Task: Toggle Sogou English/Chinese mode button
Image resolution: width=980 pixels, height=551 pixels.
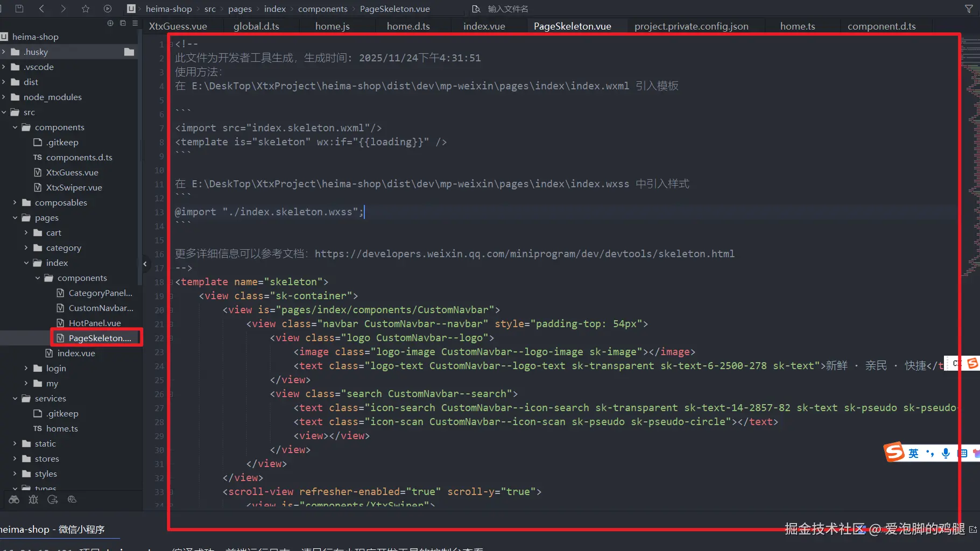Action: point(913,453)
